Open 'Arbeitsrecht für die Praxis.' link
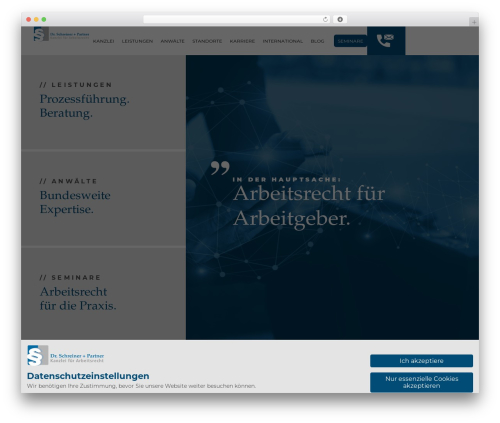500x423 pixels. coord(78,299)
